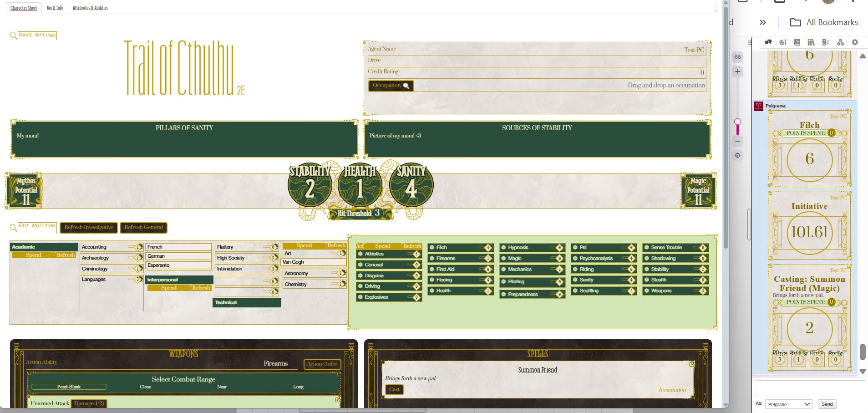The height and width of the screenshot is (413, 868).
Task: Click the zoom level slider handle
Action: [x=737, y=122]
